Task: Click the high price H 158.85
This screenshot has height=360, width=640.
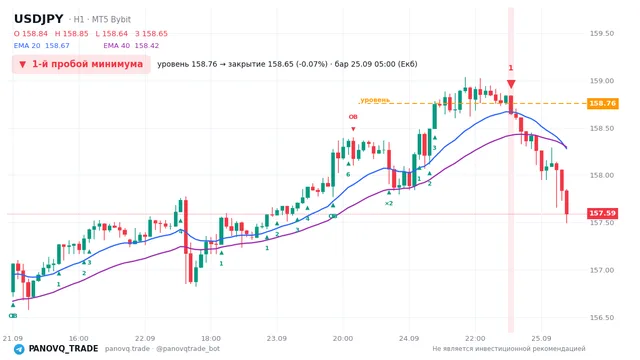Action: click(x=71, y=33)
